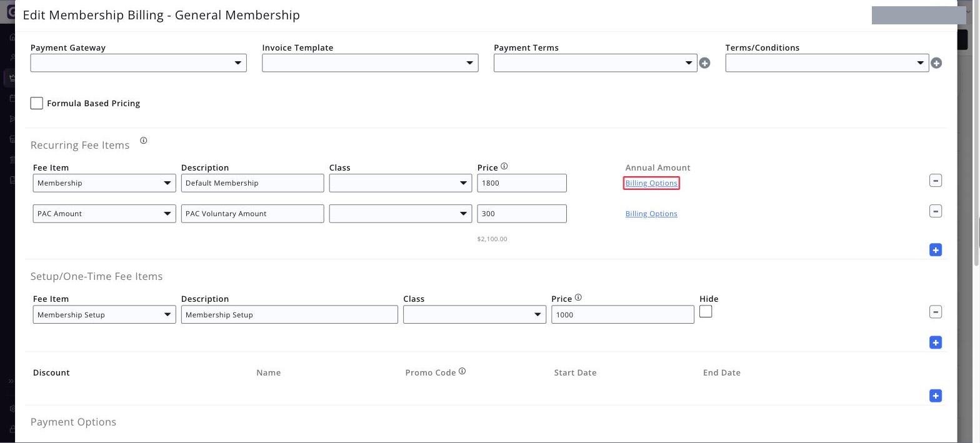This screenshot has width=980, height=443.
Task: Open the Payment Terms dropdown
Action: pos(596,63)
